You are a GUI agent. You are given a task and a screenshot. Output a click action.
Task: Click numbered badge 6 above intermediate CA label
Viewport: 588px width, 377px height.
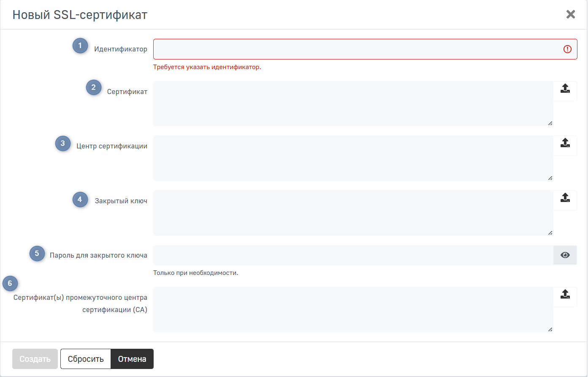10,283
